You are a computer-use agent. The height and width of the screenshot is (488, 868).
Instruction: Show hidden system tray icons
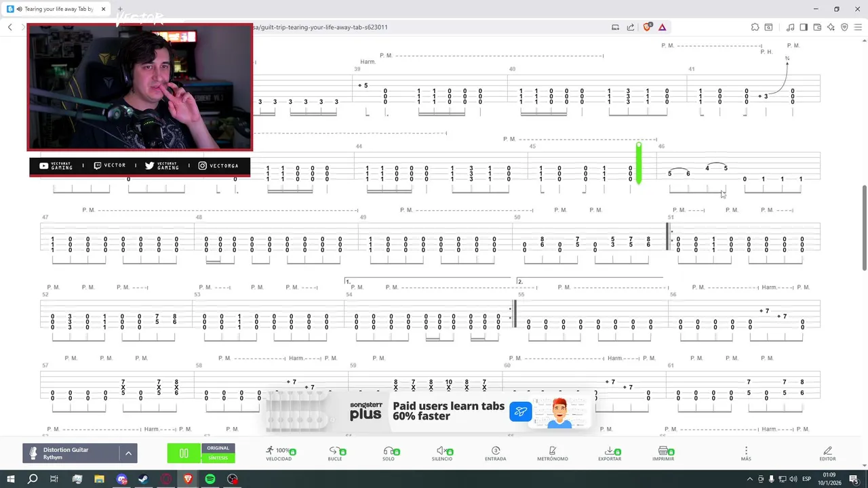pos(750,479)
